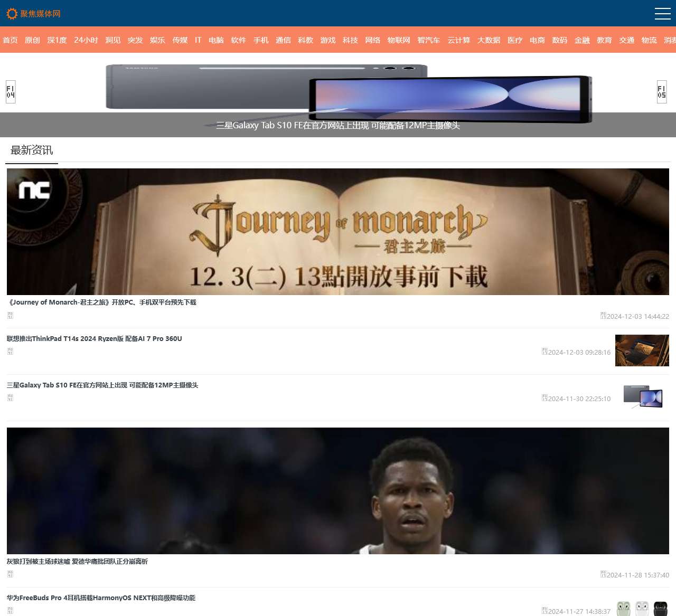Open ThinkPad article laptop thumbnail

(x=642, y=350)
